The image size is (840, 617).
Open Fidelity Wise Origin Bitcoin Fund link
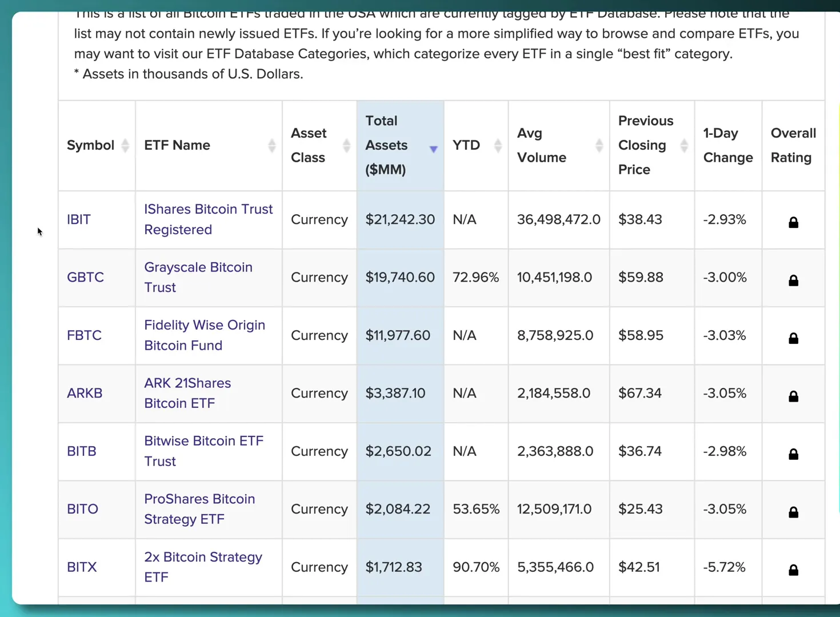click(x=205, y=335)
